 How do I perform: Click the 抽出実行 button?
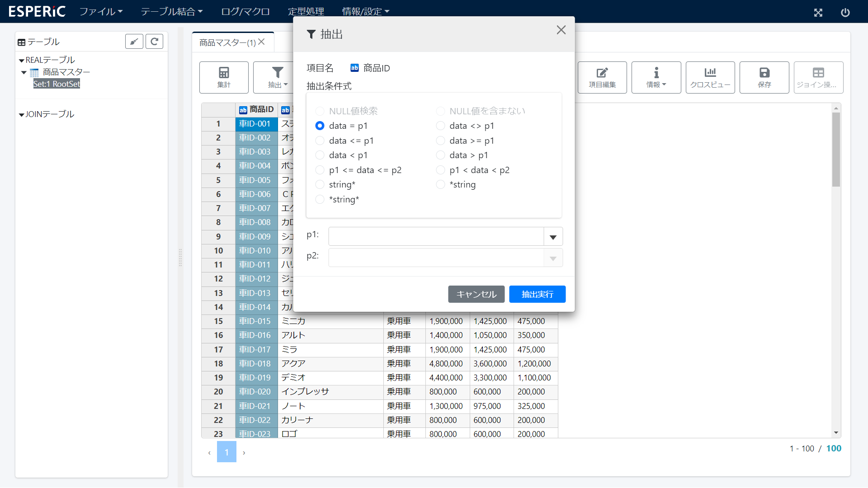tap(537, 294)
